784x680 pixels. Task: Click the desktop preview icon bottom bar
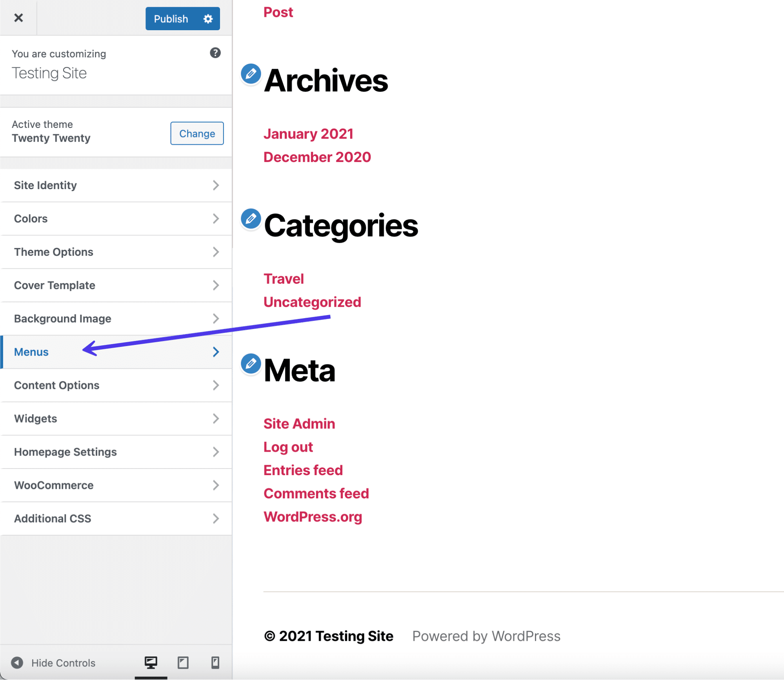click(x=149, y=663)
